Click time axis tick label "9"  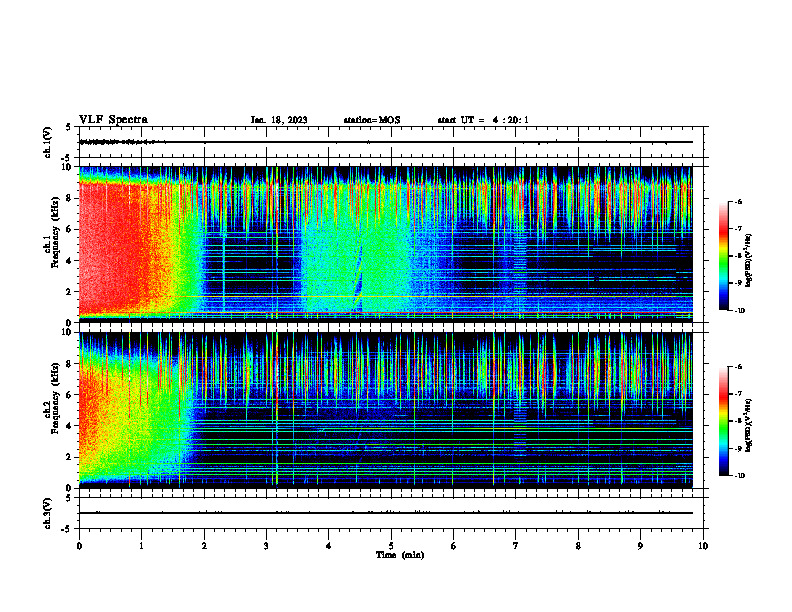click(x=640, y=546)
